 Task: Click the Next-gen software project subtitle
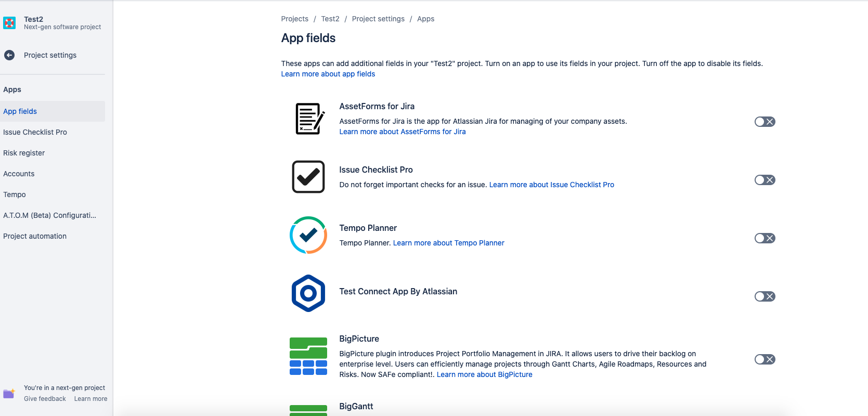62,27
